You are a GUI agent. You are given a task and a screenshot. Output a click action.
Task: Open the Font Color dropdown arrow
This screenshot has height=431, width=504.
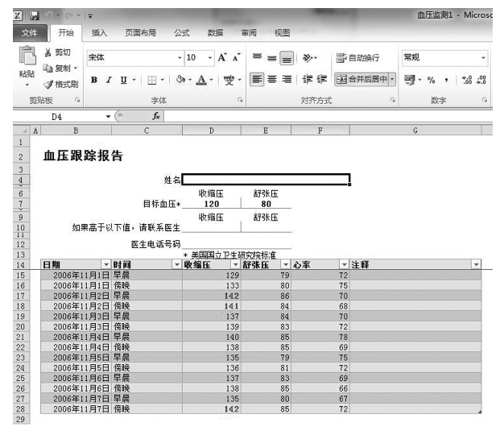[211, 80]
